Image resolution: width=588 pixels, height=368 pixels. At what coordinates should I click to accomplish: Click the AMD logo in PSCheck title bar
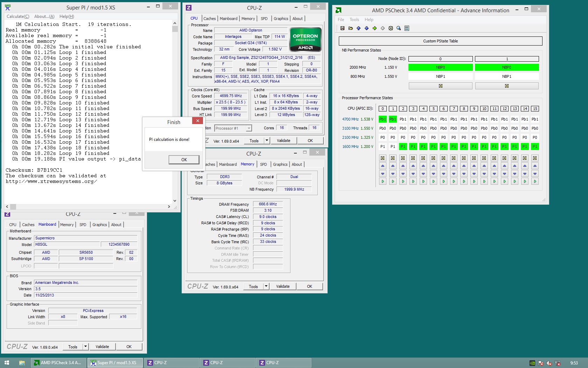coord(338,11)
